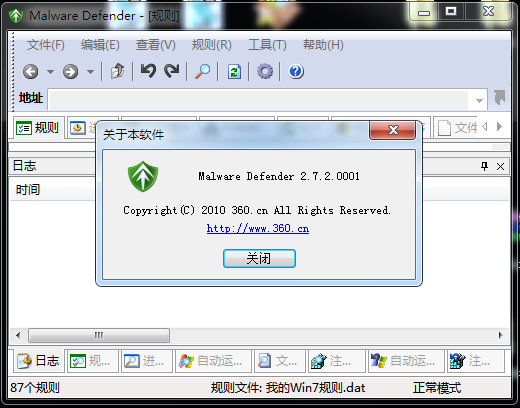Click the Back navigation arrow icon

coord(30,71)
